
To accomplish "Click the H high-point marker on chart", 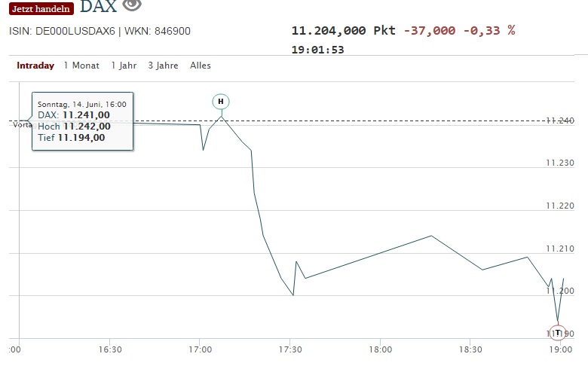I will click(x=221, y=101).
